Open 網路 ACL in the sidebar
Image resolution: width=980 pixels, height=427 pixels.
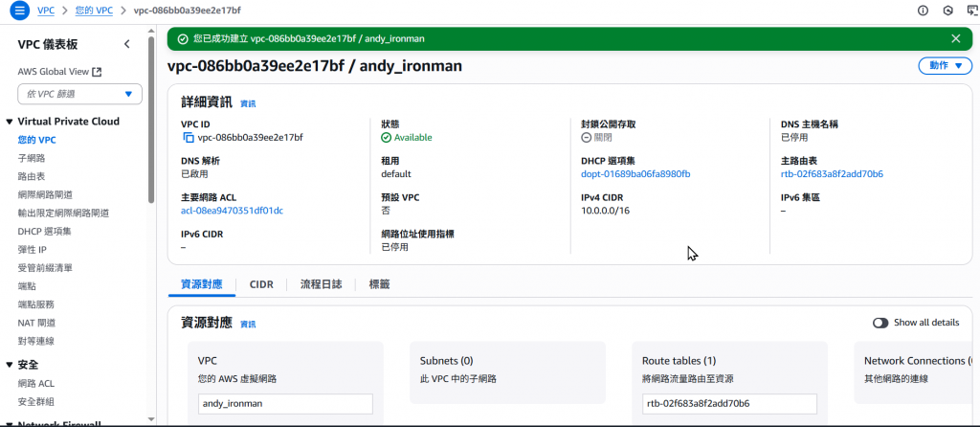click(x=36, y=383)
